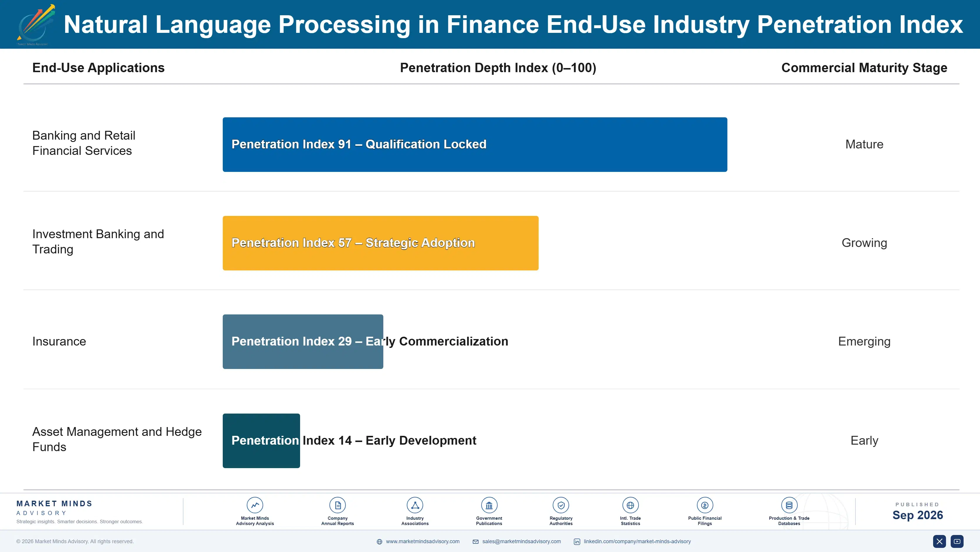
Task: Open www.marketmindsadvisory.com link
Action: point(423,541)
